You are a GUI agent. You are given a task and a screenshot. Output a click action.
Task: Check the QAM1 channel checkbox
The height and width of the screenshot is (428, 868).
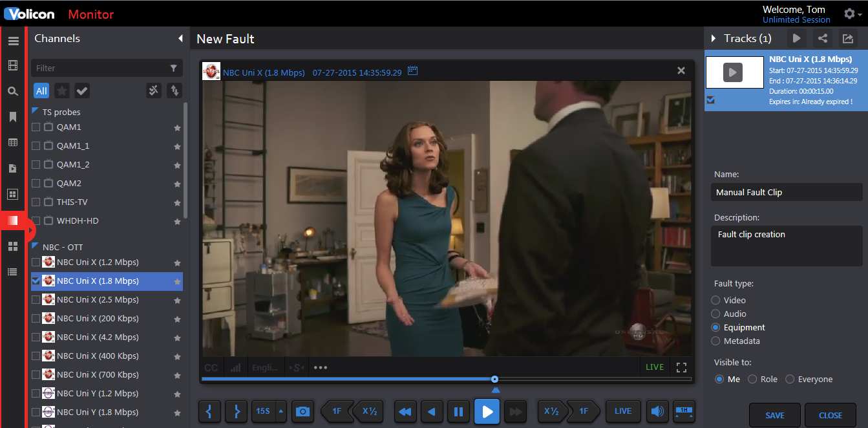pos(36,127)
